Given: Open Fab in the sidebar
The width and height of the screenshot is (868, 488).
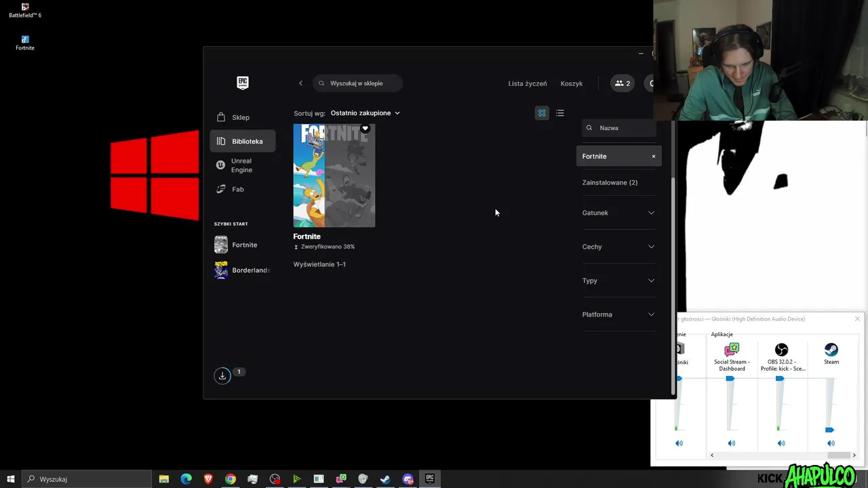Looking at the screenshot, I should [x=242, y=189].
